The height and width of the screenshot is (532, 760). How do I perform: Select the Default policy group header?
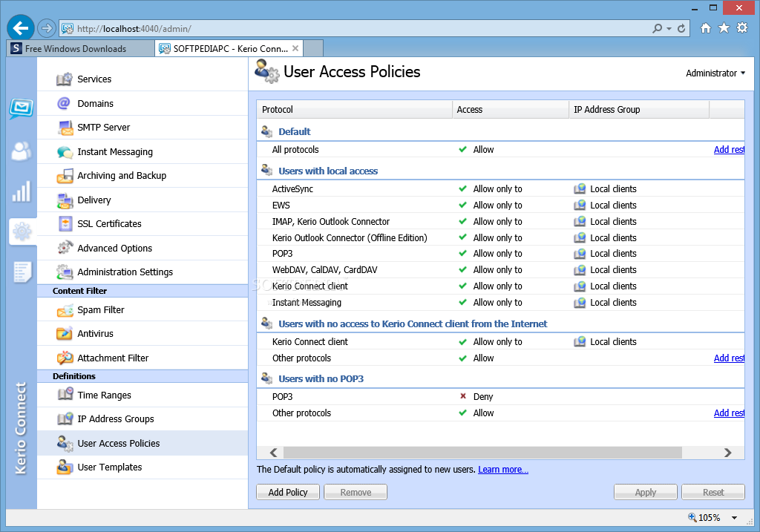(x=500, y=131)
